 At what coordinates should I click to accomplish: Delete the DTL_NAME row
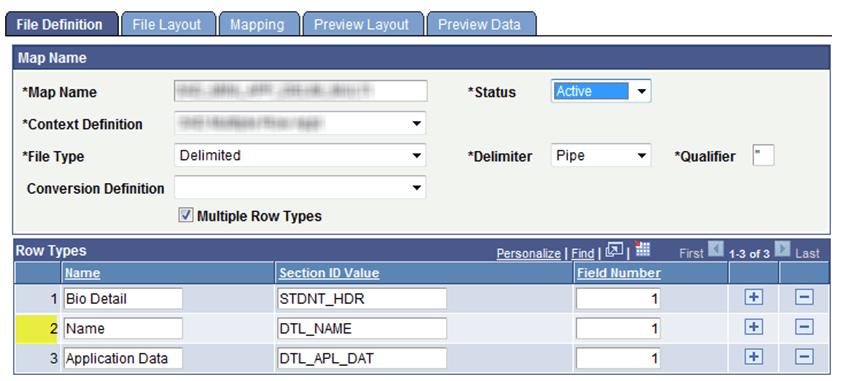click(x=804, y=327)
